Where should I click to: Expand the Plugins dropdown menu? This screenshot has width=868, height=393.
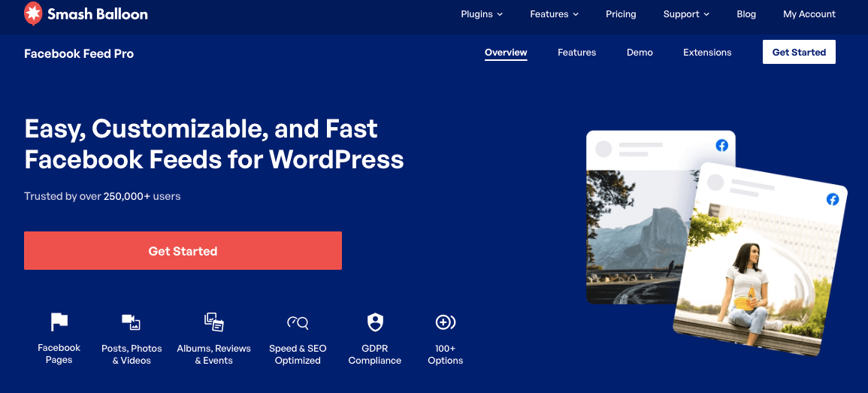point(482,14)
